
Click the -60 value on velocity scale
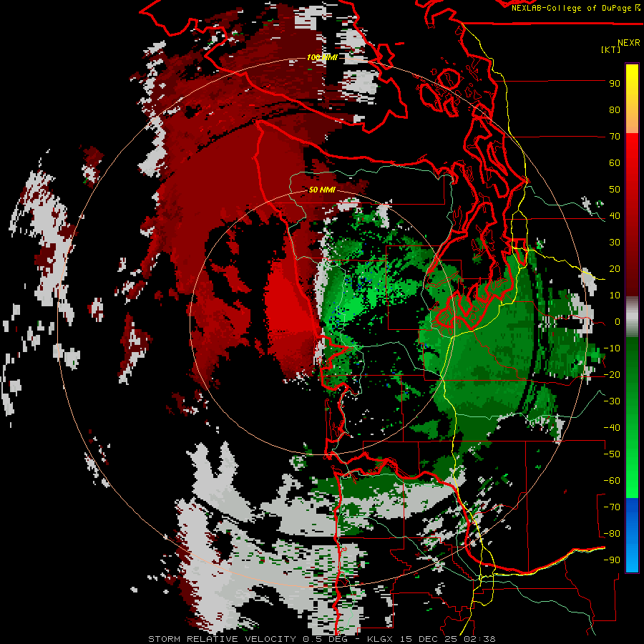612,481
